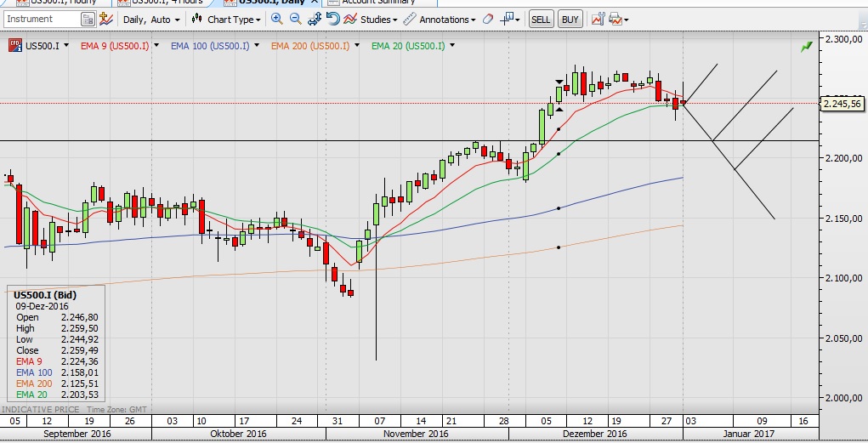Click the 2.100,00 price axis label
868x443 pixels.
[x=843, y=279]
